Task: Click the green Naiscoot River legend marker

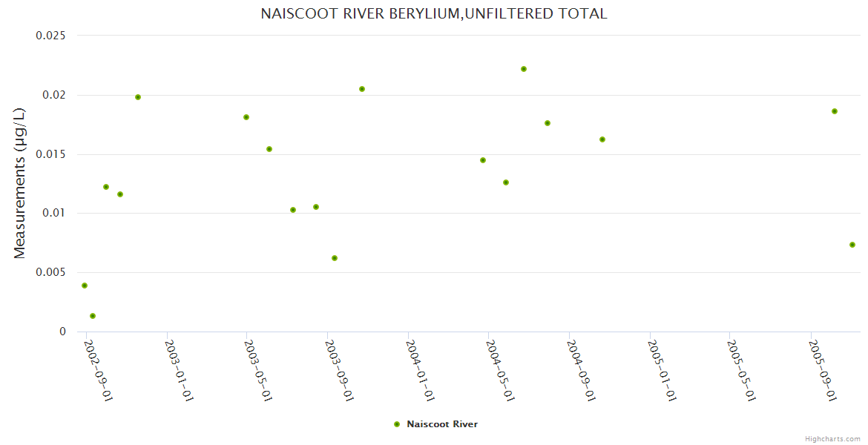Action: coord(397,424)
